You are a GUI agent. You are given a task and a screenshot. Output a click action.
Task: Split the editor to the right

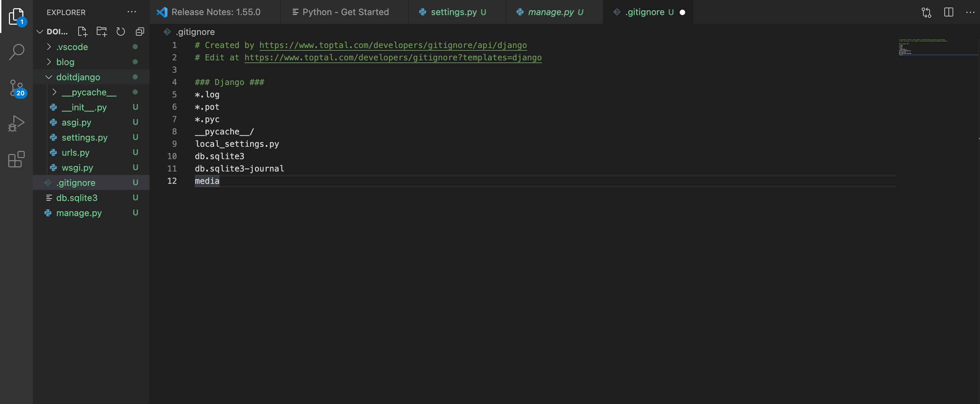coord(948,12)
